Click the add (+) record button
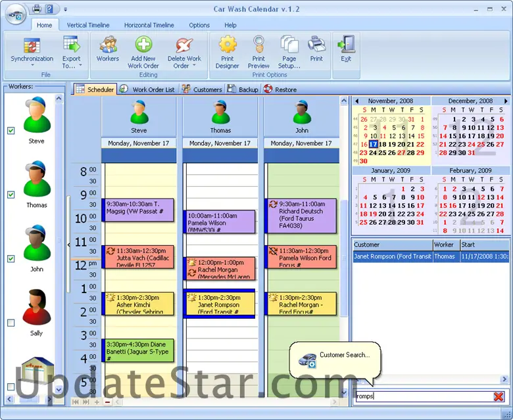The height and width of the screenshot is (420, 513). (97, 402)
